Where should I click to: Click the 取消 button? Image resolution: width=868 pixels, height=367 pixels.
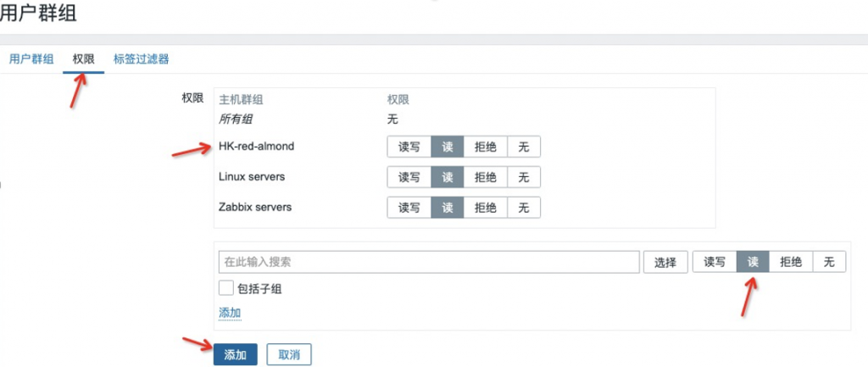click(x=289, y=355)
